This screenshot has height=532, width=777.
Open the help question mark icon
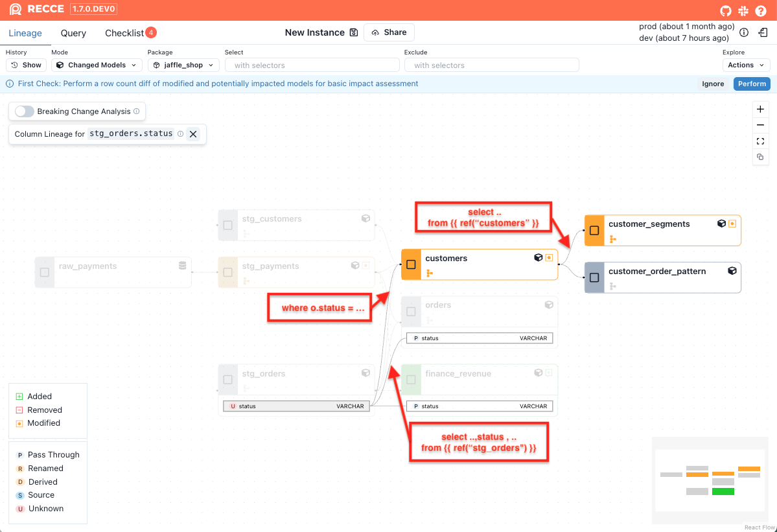pos(761,10)
